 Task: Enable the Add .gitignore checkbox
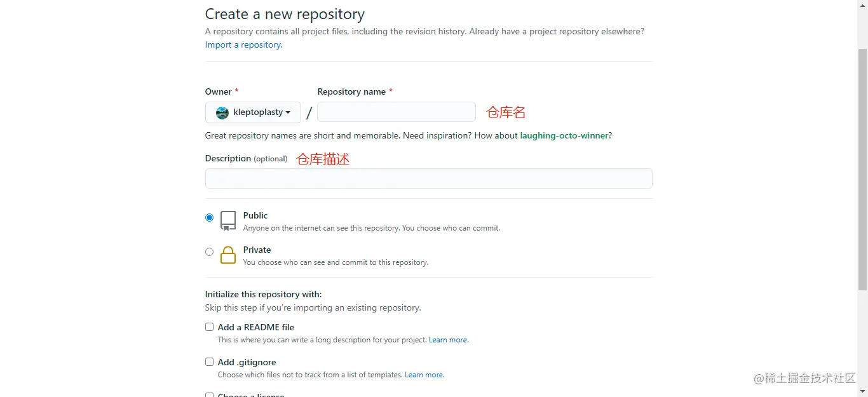click(209, 362)
